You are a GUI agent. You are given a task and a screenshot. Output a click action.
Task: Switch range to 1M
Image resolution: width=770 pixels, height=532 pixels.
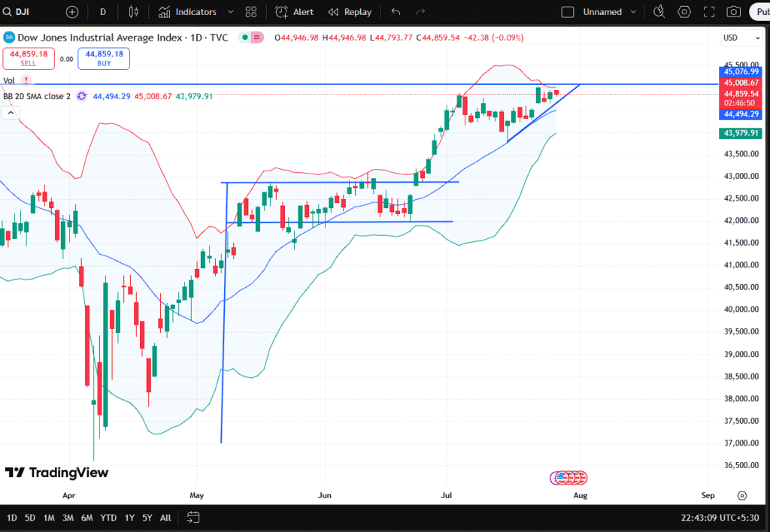click(49, 518)
